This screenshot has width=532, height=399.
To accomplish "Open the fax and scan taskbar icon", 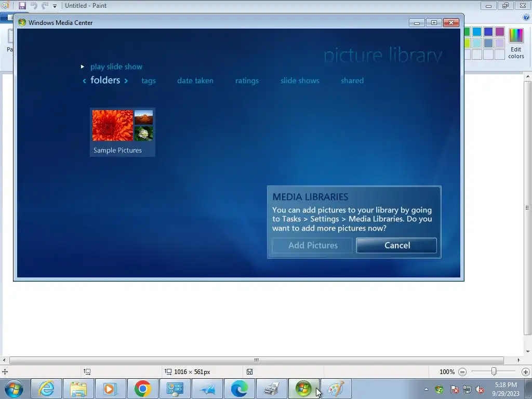I will pyautogui.click(x=271, y=389).
